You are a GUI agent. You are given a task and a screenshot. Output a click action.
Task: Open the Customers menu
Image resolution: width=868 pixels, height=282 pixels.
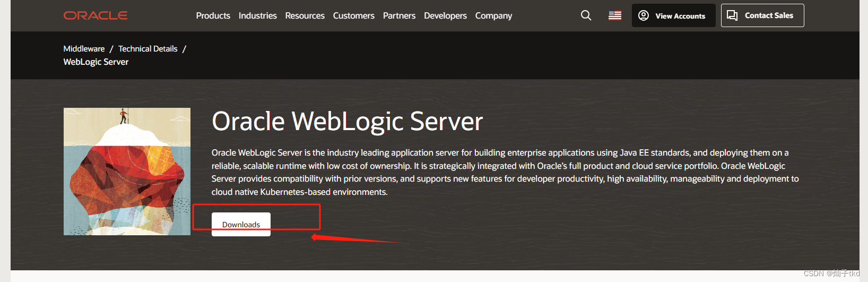click(x=353, y=15)
